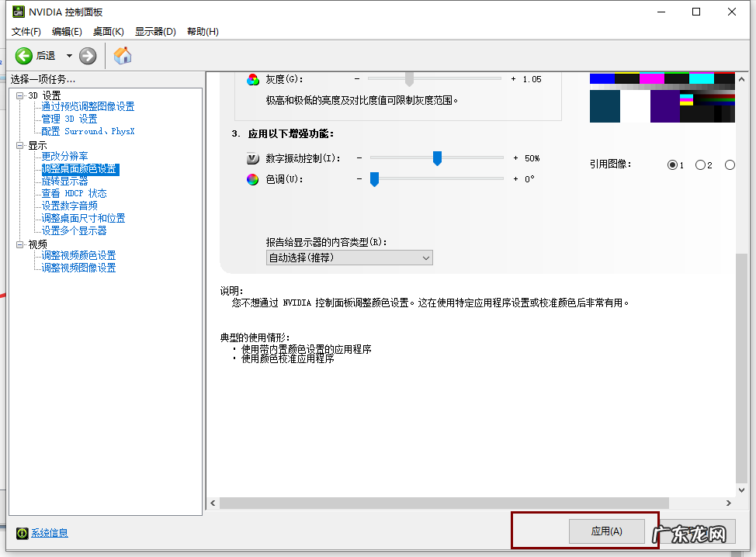
Task: Click the green Back navigation arrow
Action: pyautogui.click(x=24, y=55)
